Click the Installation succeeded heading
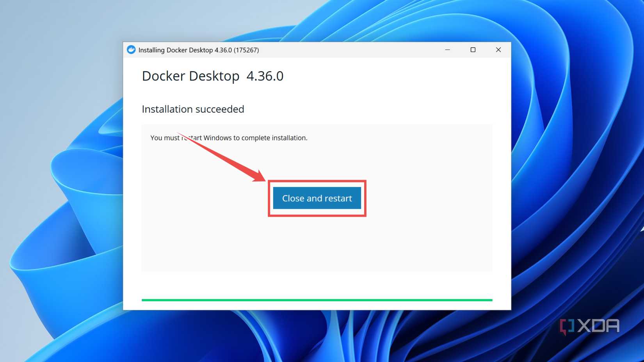Screen dimensions: 644x362 tap(193, 109)
